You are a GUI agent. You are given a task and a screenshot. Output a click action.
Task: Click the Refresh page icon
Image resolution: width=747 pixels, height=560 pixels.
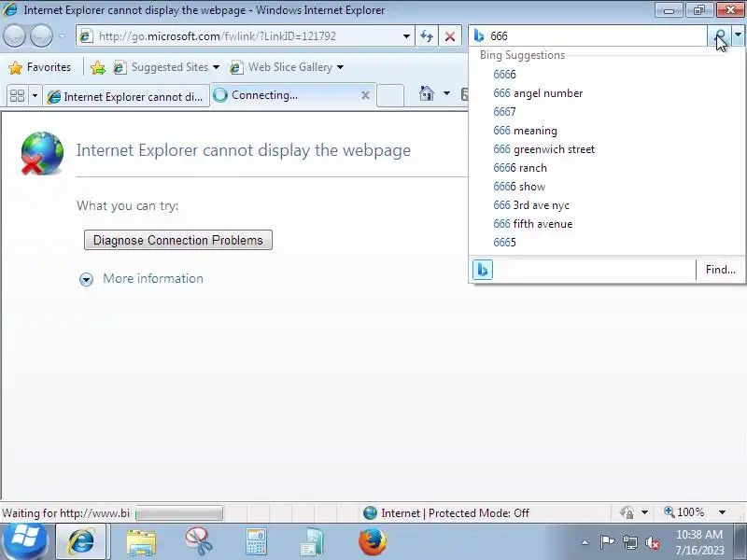pos(427,36)
